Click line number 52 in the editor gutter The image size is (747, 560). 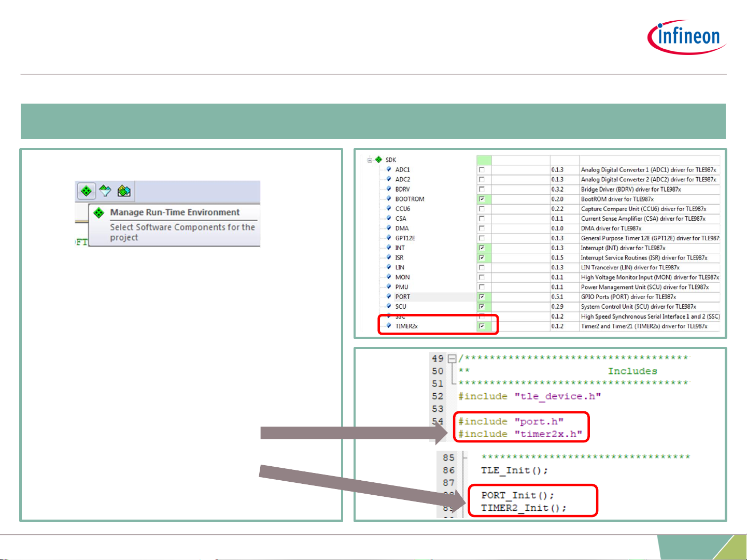click(438, 396)
